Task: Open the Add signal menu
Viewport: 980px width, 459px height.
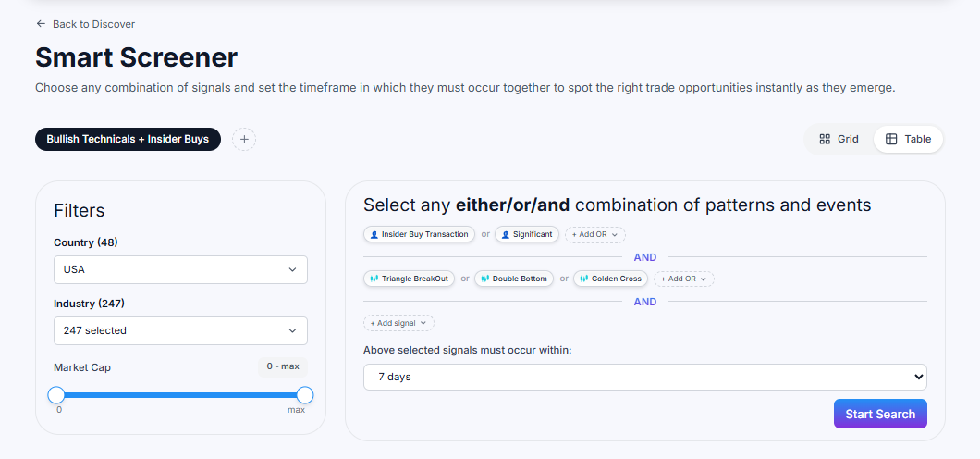Action: [x=398, y=323]
